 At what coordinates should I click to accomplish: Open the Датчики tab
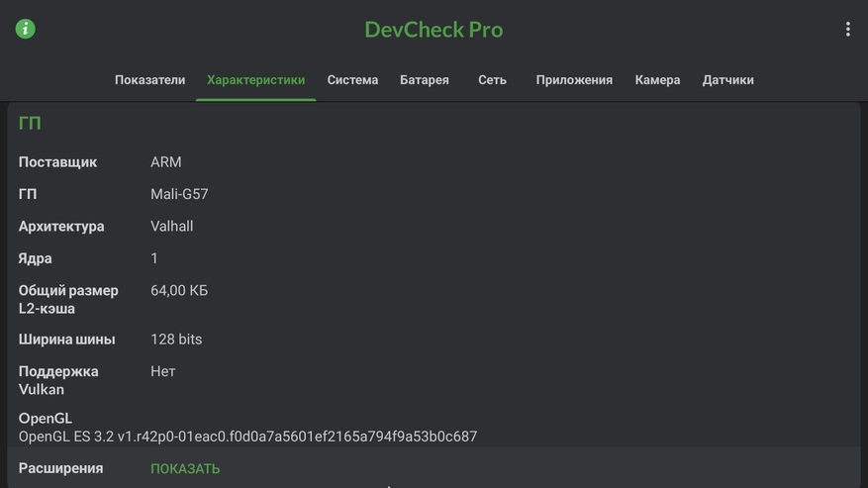[727, 80]
